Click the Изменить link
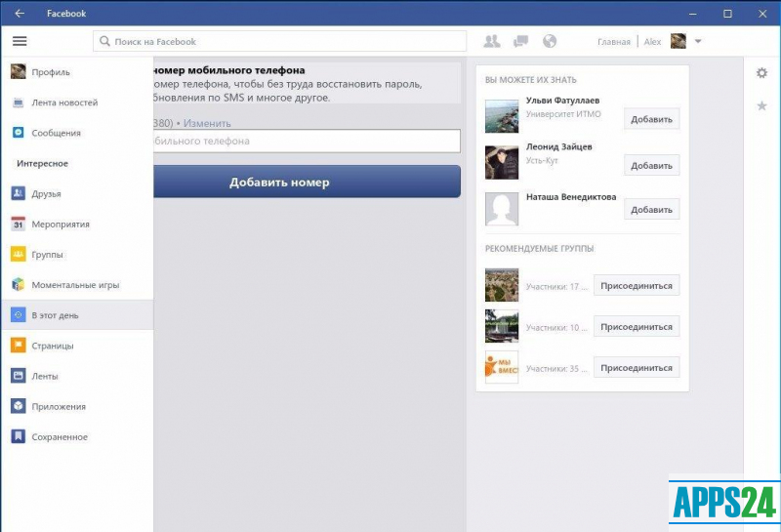This screenshot has width=781, height=532. 207,123
